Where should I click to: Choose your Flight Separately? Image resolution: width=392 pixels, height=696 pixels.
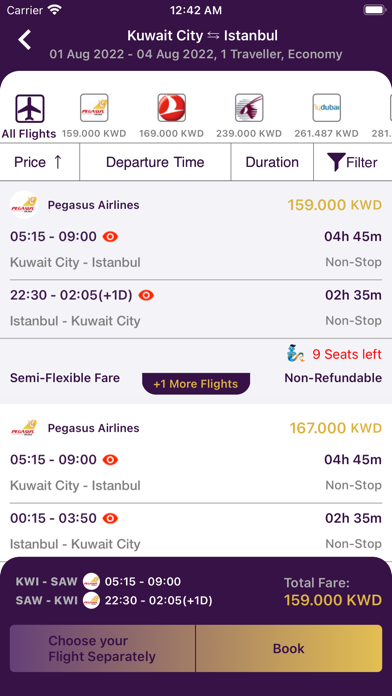[102, 649]
